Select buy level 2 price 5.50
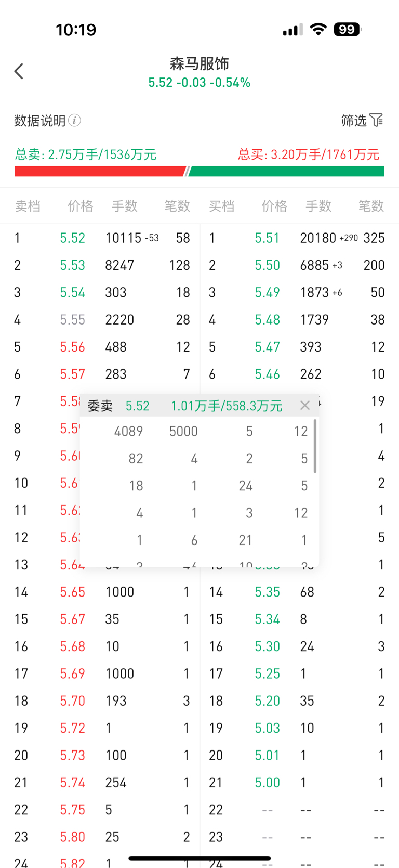The image size is (399, 868). click(x=267, y=265)
